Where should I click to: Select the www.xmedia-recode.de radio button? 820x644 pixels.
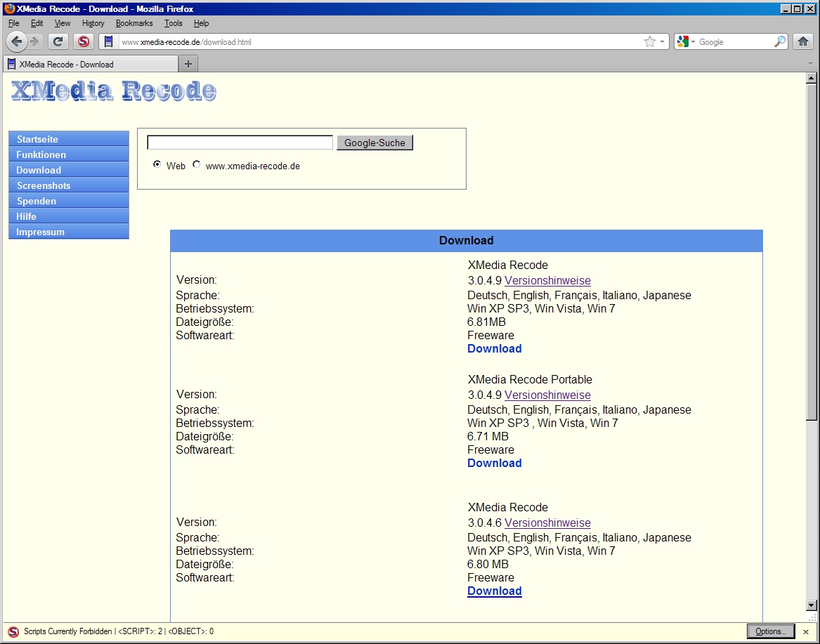point(196,164)
